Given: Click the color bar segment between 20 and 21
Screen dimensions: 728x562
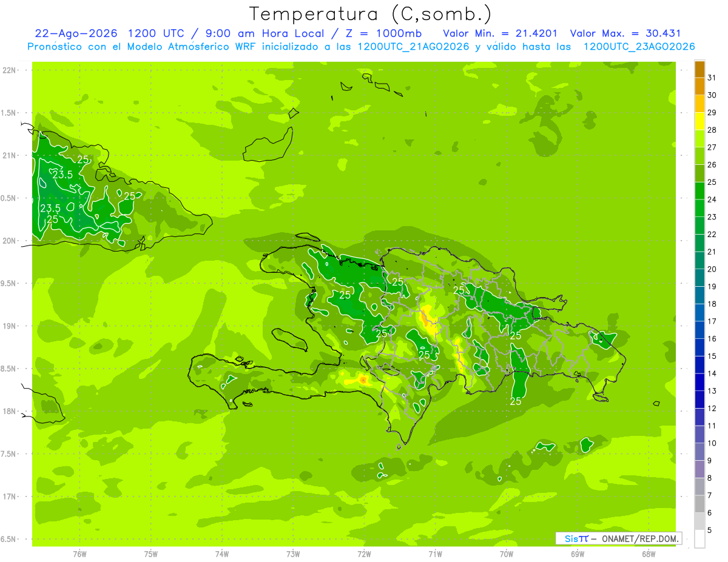Looking at the screenshot, I should click(699, 261).
